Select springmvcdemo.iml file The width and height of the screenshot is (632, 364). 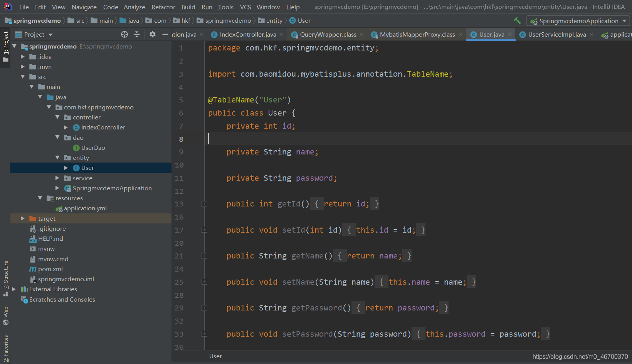(66, 279)
